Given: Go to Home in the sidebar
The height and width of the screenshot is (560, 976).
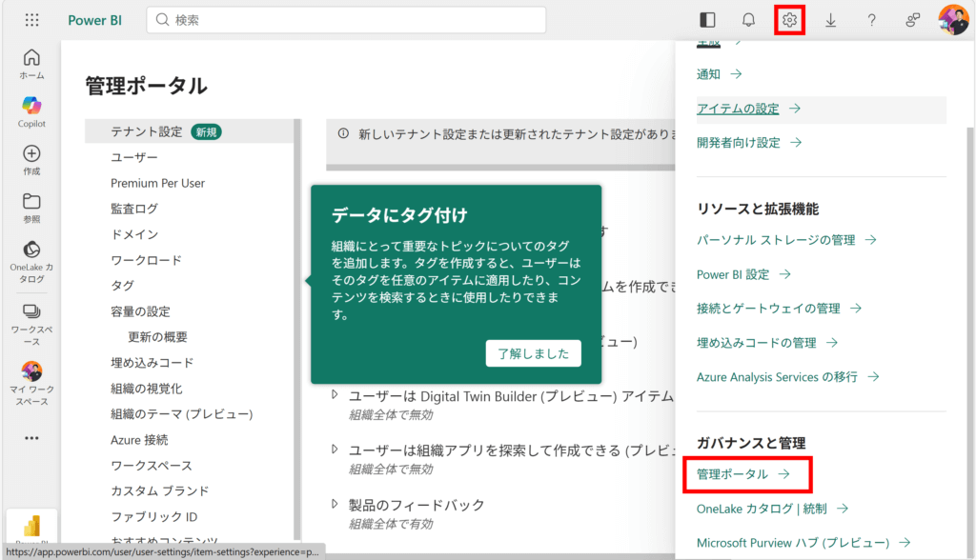Looking at the screenshot, I should [x=31, y=63].
